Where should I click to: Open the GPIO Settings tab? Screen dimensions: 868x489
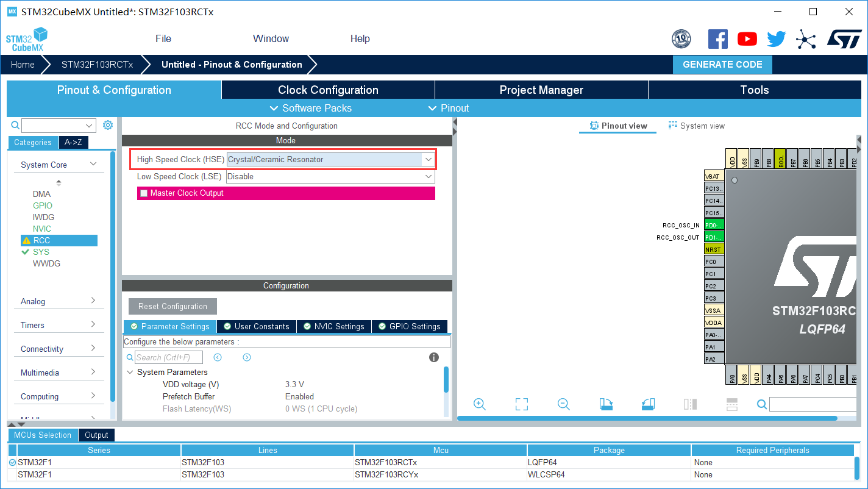(410, 326)
